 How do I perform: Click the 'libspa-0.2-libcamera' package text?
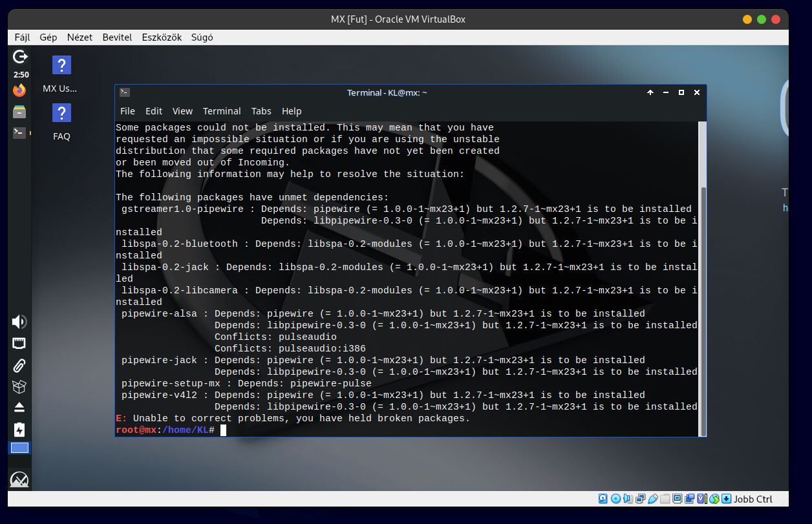click(180, 291)
